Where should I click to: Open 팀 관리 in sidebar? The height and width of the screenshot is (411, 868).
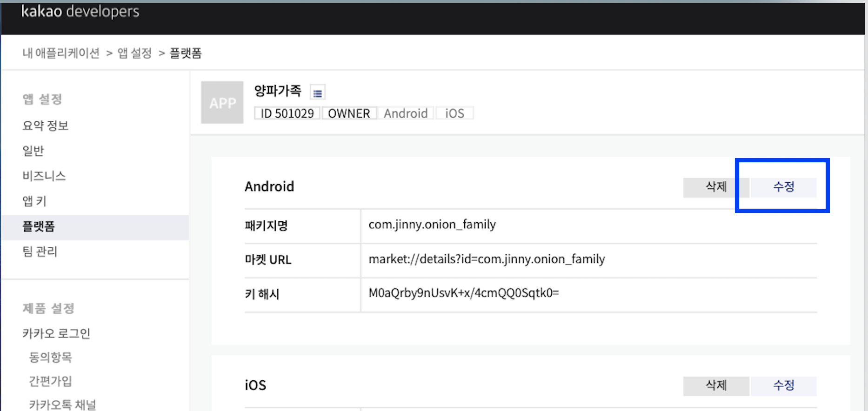[40, 252]
